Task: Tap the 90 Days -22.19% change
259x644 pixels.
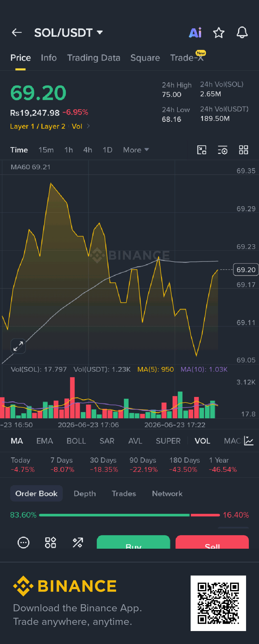Action: pyautogui.click(x=144, y=465)
